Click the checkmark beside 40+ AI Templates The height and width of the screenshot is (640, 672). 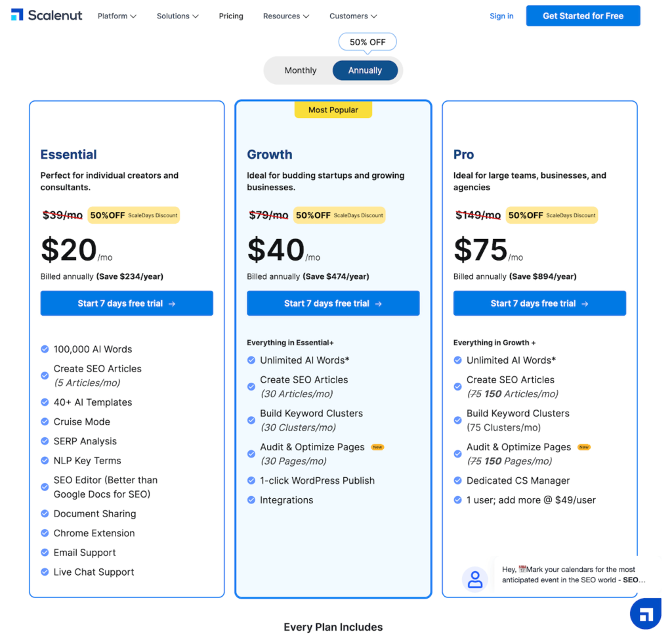(45, 402)
